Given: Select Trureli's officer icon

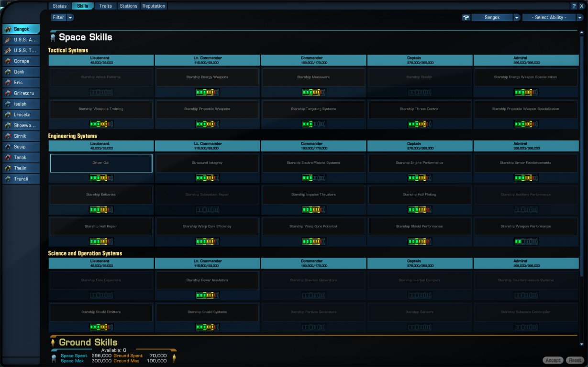Looking at the screenshot, I should [8, 179].
